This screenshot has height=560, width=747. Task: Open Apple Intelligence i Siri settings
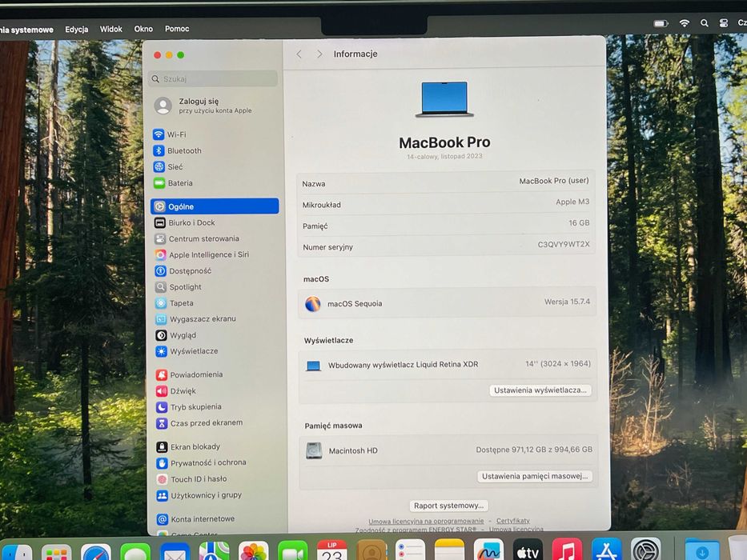click(x=202, y=254)
